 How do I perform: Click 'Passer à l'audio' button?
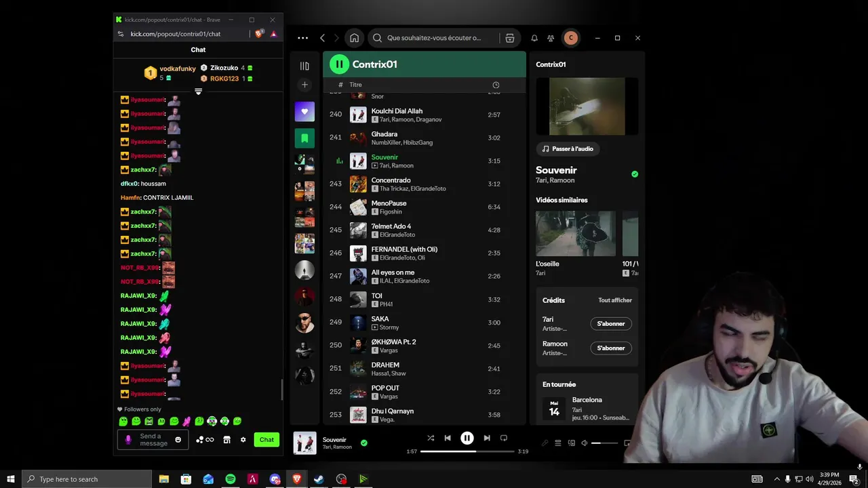[x=568, y=148]
